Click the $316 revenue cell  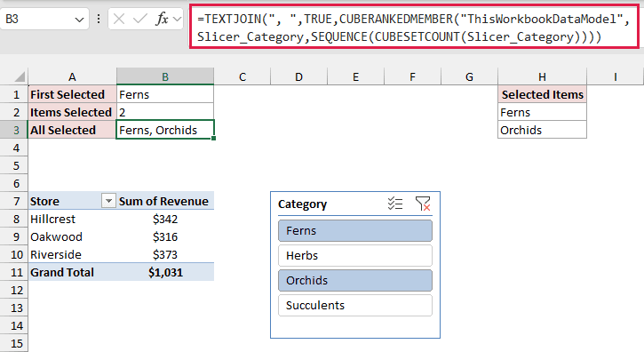tap(165, 236)
